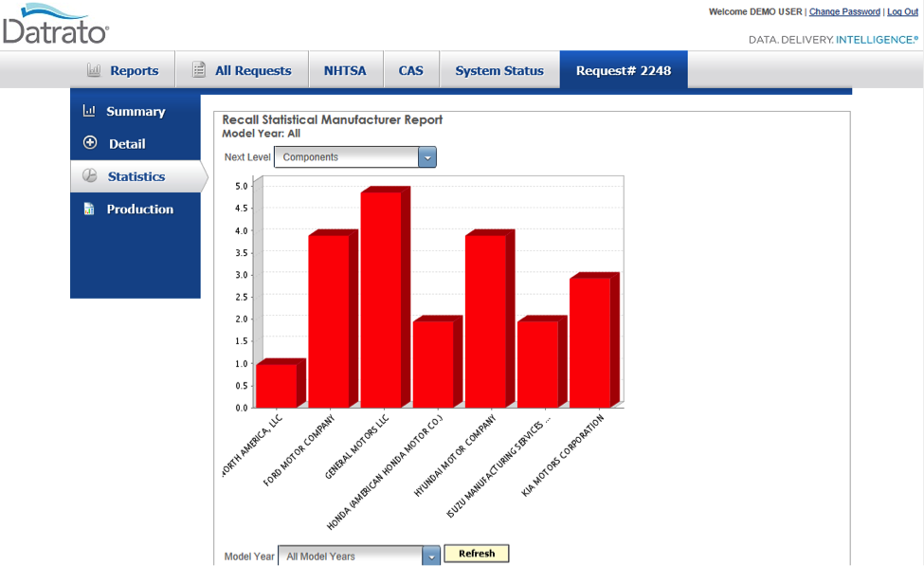Click the GENERAL MOTORS LLC axis label
This screenshot has width=924, height=566.
[x=357, y=447]
